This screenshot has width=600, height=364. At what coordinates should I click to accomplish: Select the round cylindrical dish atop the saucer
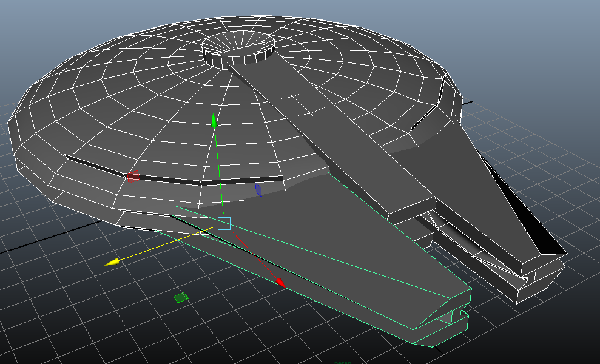[238, 49]
